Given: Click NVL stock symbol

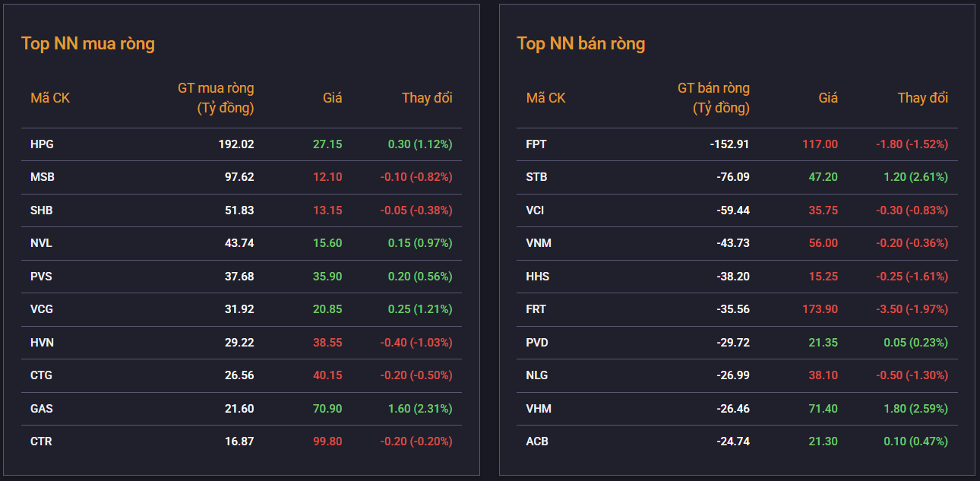Looking at the screenshot, I should coord(41,243).
